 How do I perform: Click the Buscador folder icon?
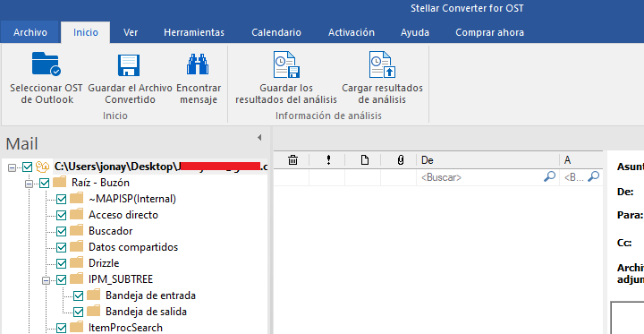[76, 231]
